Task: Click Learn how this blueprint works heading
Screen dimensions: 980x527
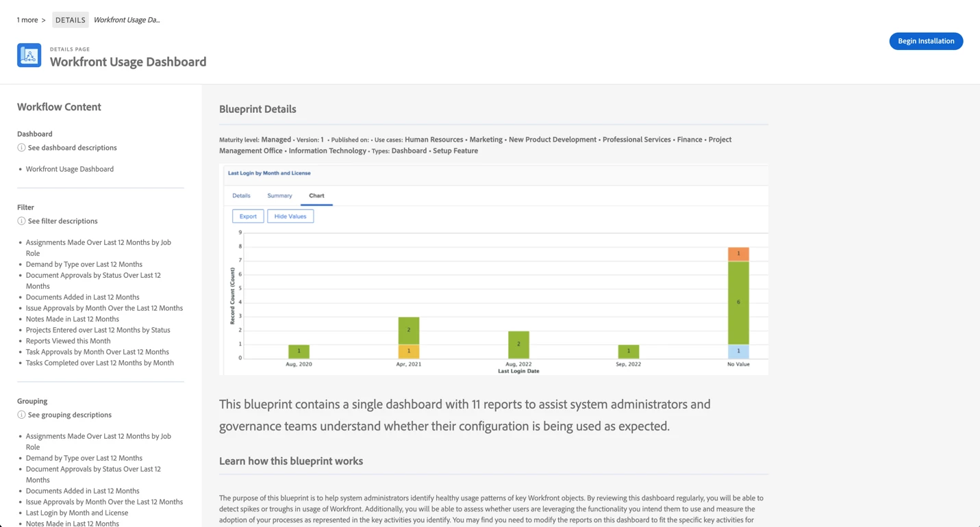Action: tap(291, 461)
